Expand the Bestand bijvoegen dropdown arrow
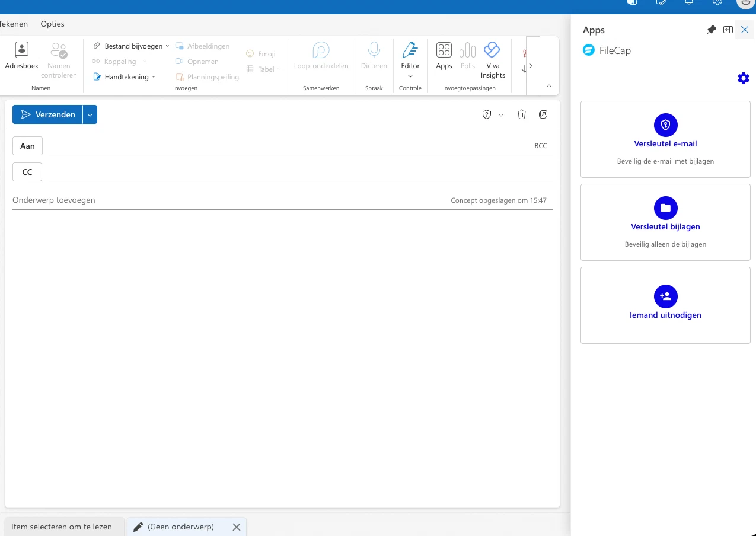 pos(167,46)
